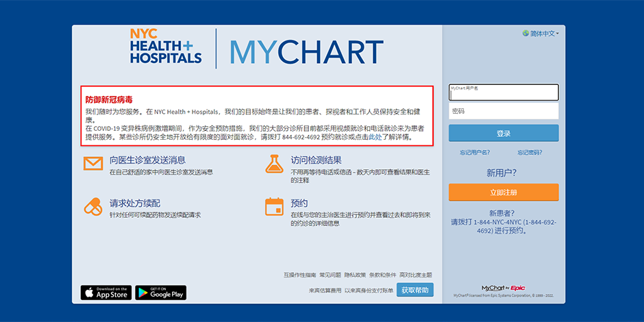644x322 pixels.
Task: Click the MyChart by Epic logo
Action: pyautogui.click(x=503, y=288)
